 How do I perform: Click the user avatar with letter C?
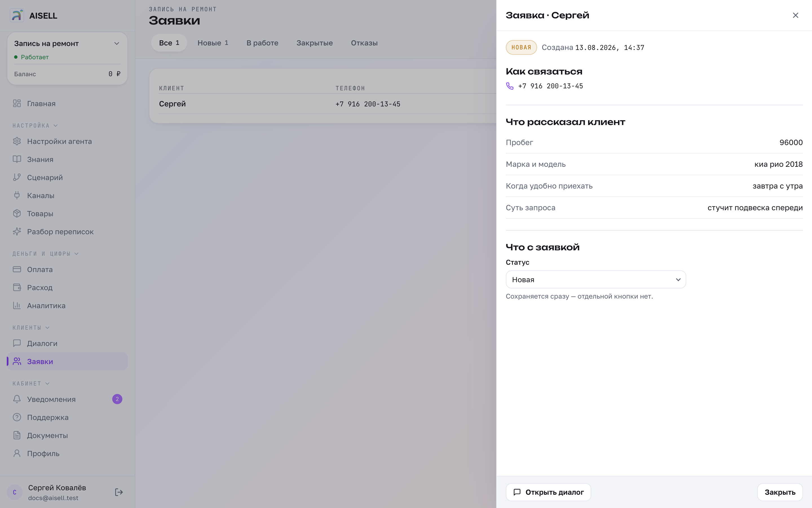pyautogui.click(x=14, y=492)
